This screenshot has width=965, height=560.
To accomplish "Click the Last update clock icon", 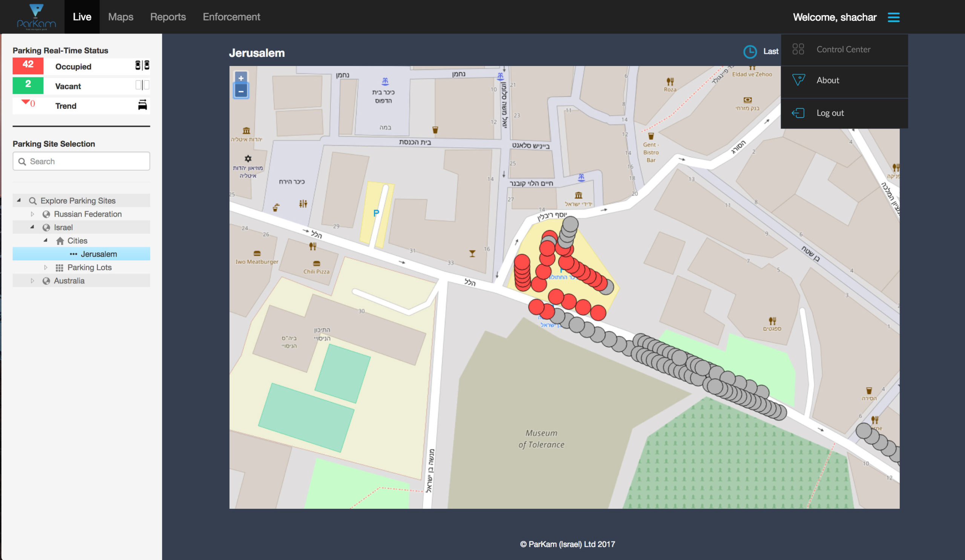I will pyautogui.click(x=750, y=51).
